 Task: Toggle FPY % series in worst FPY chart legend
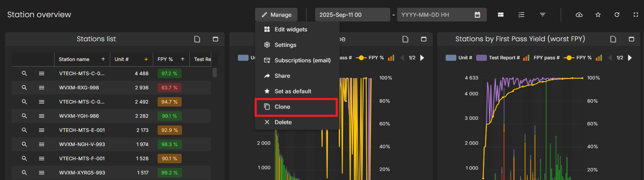click(577, 58)
